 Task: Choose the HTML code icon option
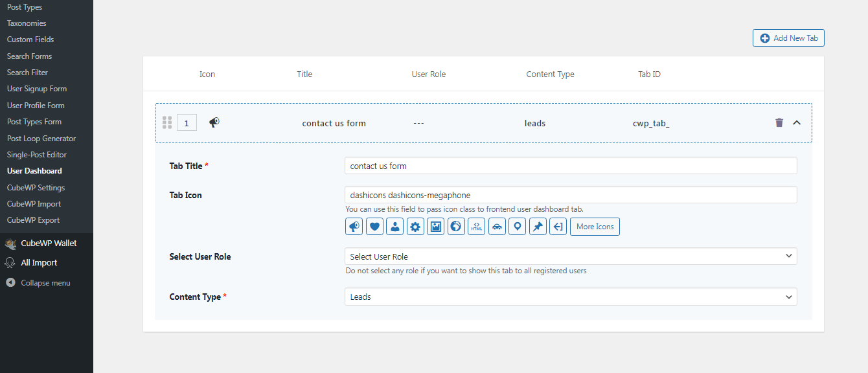coord(477,227)
